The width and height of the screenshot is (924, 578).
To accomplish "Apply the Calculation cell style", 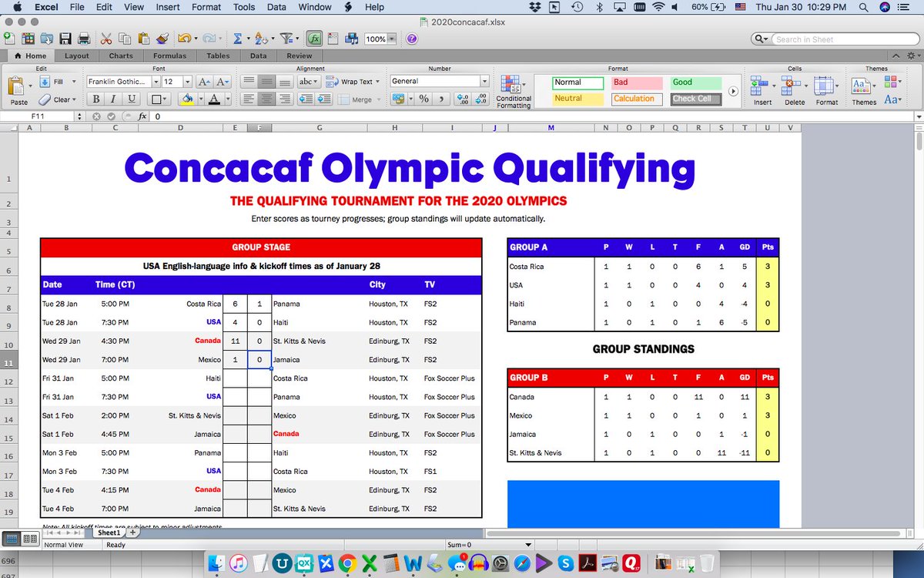I will [x=638, y=99].
